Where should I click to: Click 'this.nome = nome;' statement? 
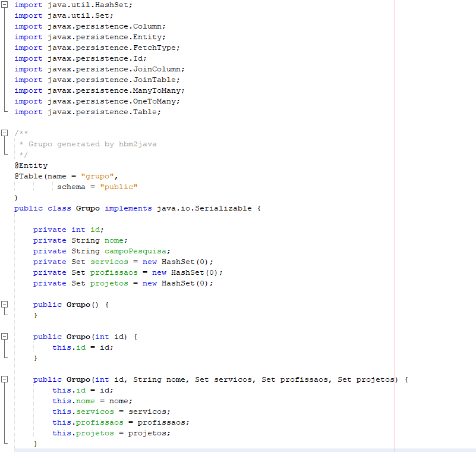coord(92,401)
